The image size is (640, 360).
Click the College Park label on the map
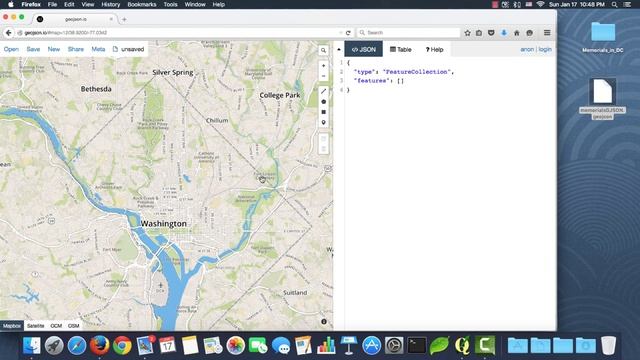coord(280,95)
